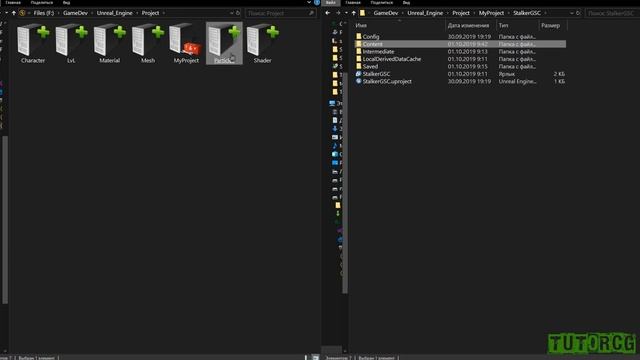Open the View tab in right window
This screenshot has height=360, width=640.
406,2
